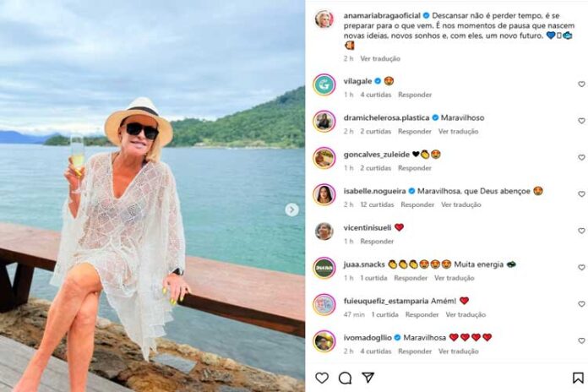The image size is (588, 392).
Task: Reply to fuieuquefiz_estamparia's comment
Action: [x=422, y=314]
